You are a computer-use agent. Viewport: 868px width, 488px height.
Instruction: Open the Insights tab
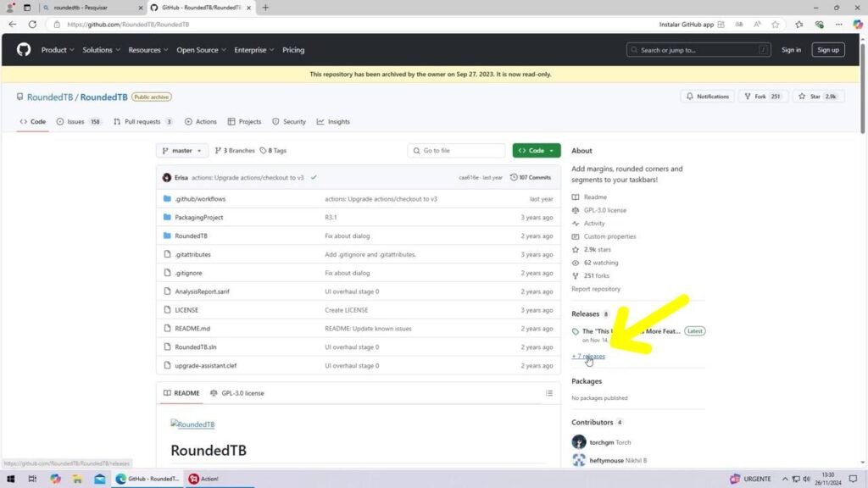(x=333, y=122)
